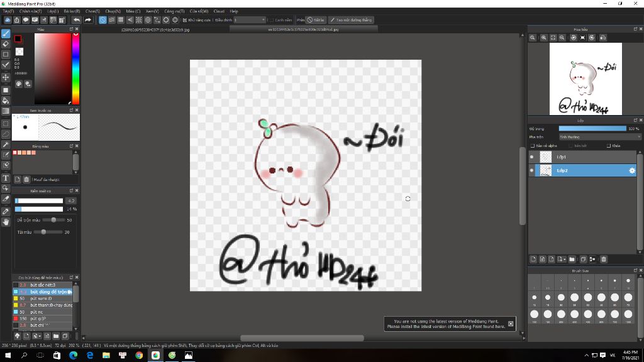
Task: Open settings gear on Lớp2 layer
Action: coord(631,170)
